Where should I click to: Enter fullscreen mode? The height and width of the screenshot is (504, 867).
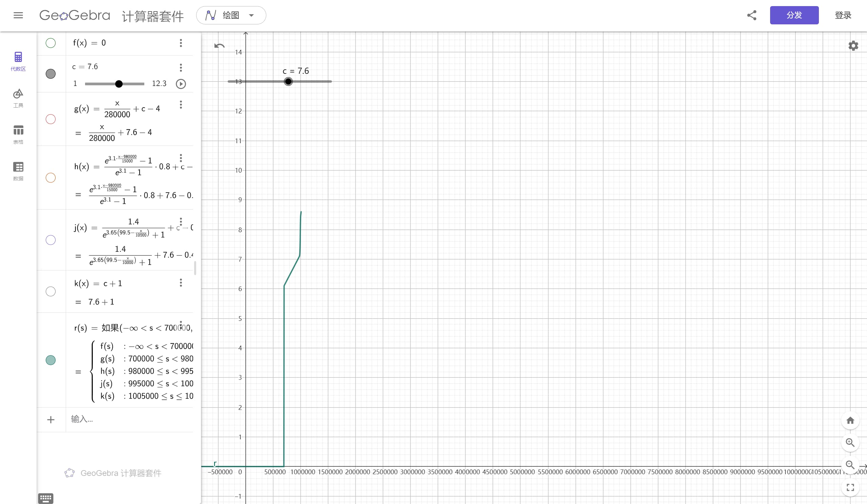850,487
